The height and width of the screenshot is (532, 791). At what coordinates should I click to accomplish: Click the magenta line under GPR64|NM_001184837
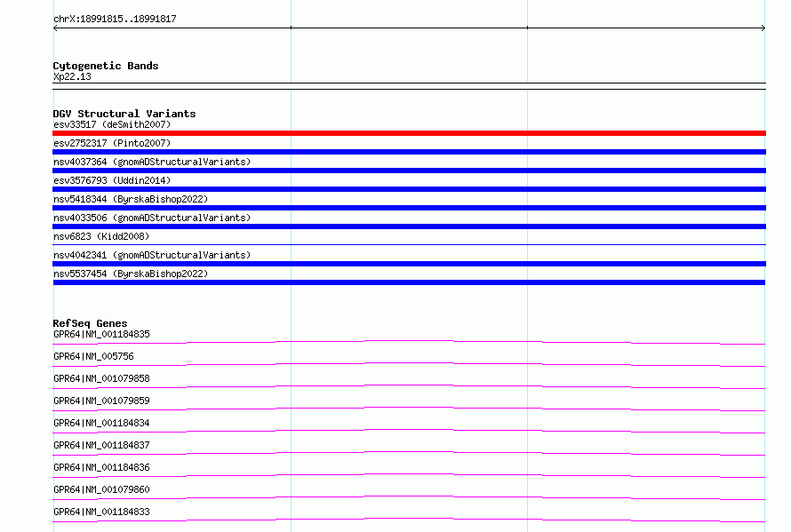tap(409, 453)
